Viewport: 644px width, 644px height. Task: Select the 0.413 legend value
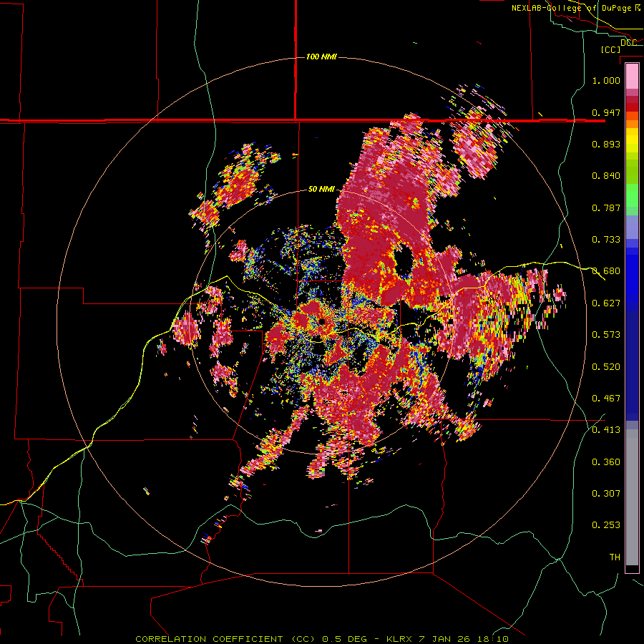[606, 429]
